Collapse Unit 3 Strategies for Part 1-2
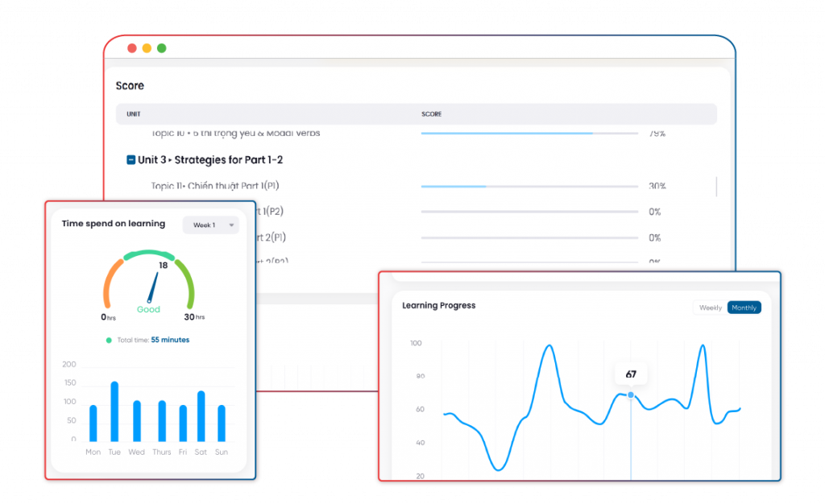The height and width of the screenshot is (504, 825). point(209,160)
